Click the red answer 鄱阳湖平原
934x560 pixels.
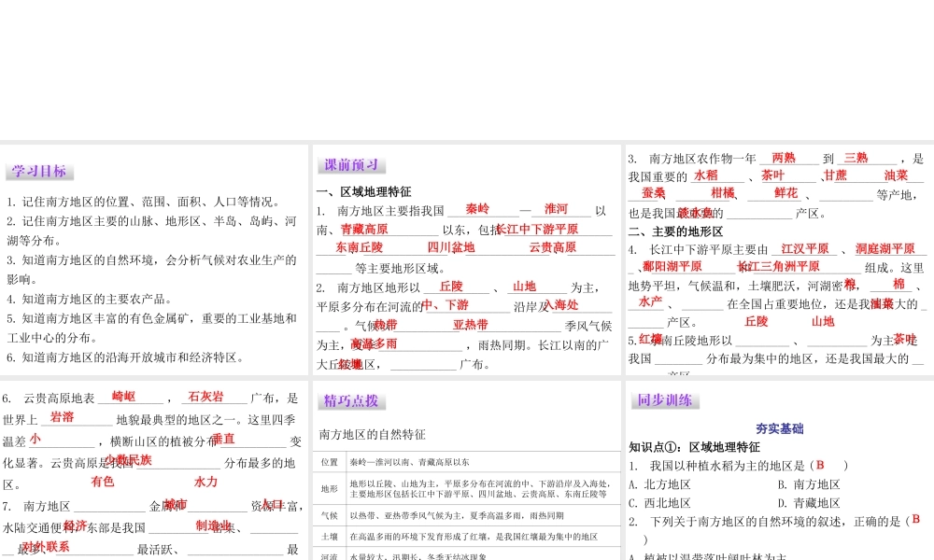pyautogui.click(x=672, y=267)
